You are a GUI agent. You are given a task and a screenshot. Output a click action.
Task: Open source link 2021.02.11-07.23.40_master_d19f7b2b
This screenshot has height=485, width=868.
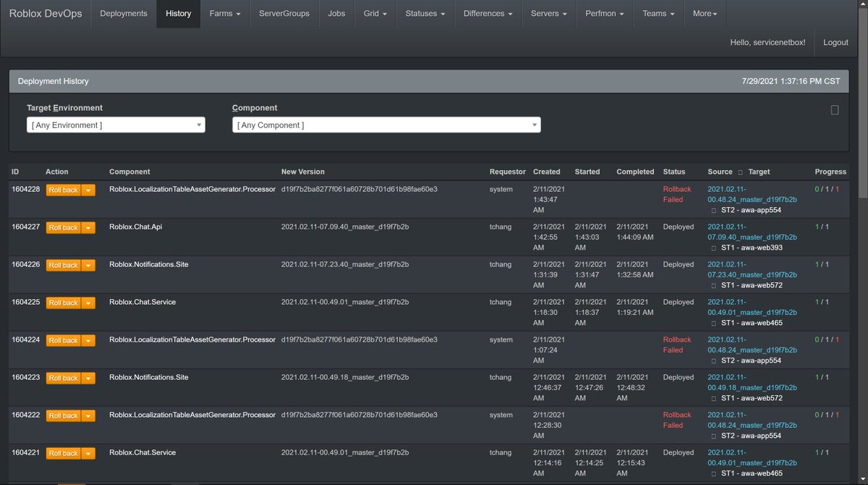tap(752, 269)
